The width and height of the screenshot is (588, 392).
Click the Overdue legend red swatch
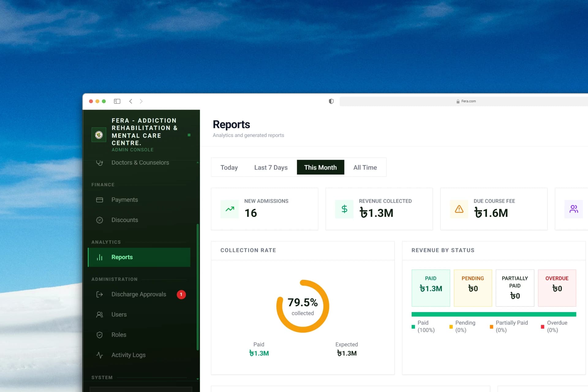click(x=543, y=327)
